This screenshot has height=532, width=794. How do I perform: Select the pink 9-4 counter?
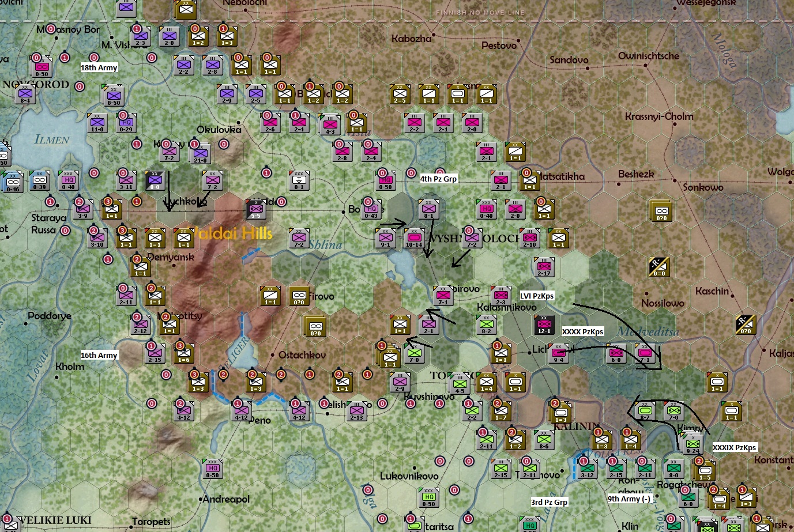pos(558,353)
